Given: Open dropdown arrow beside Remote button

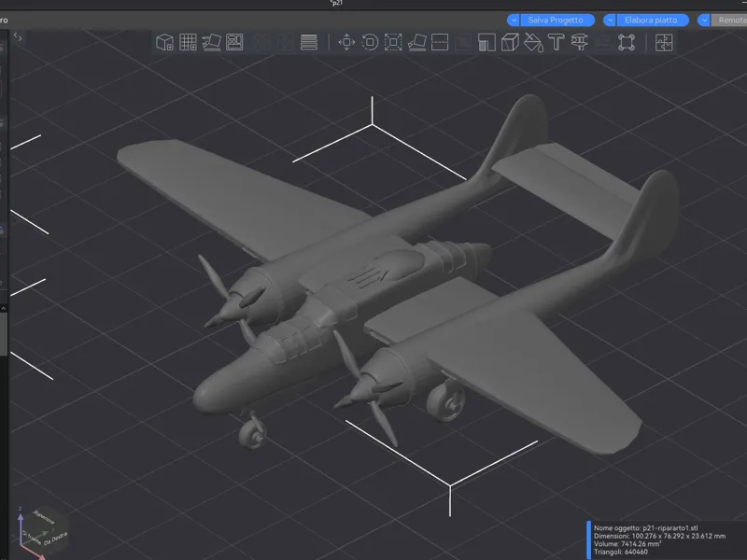Looking at the screenshot, I should [x=704, y=20].
